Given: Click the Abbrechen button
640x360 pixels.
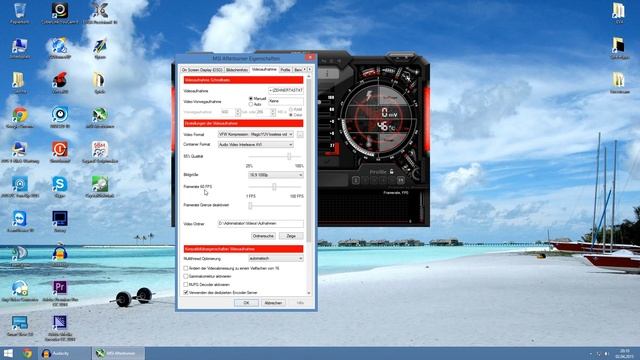Looking at the screenshot, I should [x=273, y=303].
